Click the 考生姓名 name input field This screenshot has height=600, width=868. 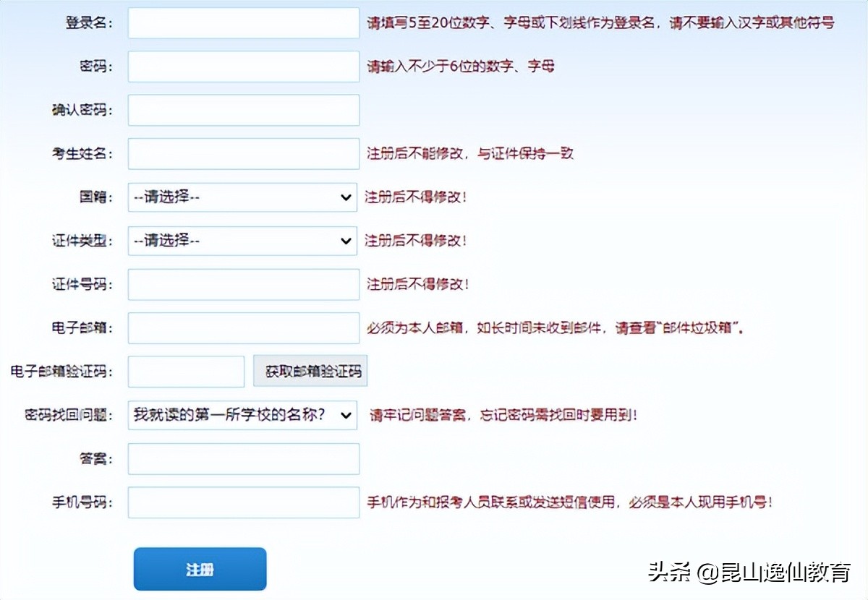pos(243,153)
